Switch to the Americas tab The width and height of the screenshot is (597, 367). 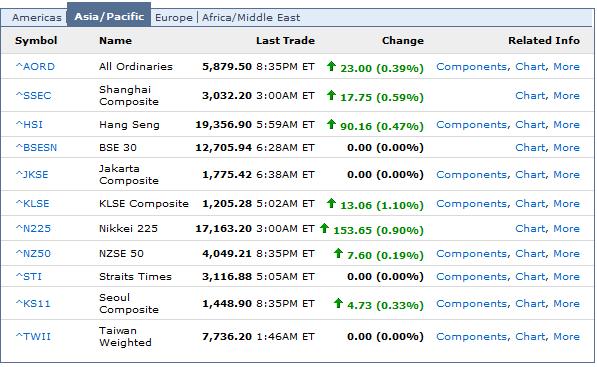pos(37,18)
